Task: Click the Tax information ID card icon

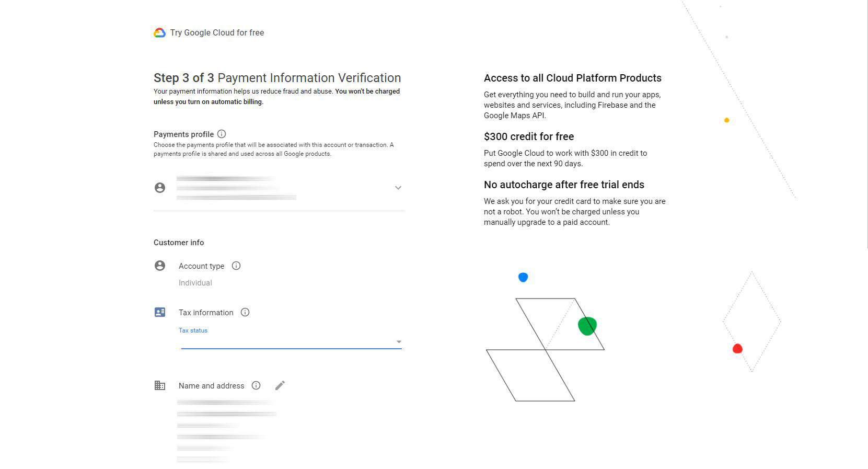Action: pos(160,312)
